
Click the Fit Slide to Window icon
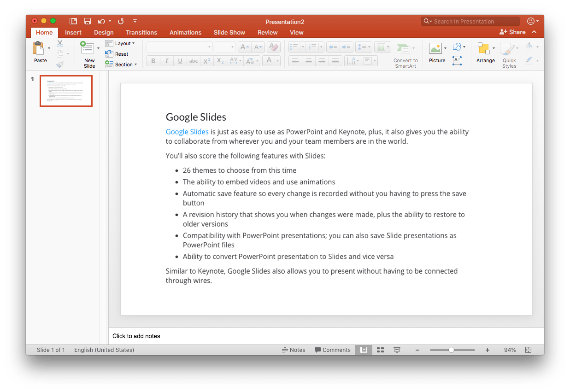click(x=528, y=350)
